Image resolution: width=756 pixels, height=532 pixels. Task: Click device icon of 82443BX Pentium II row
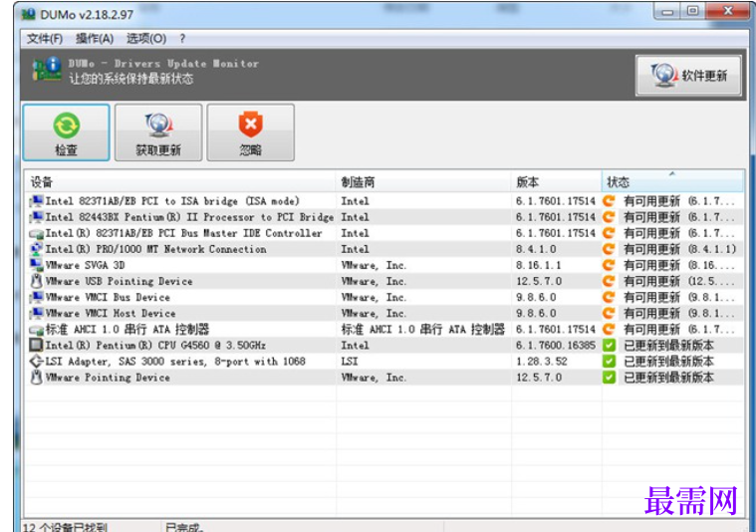coord(36,217)
